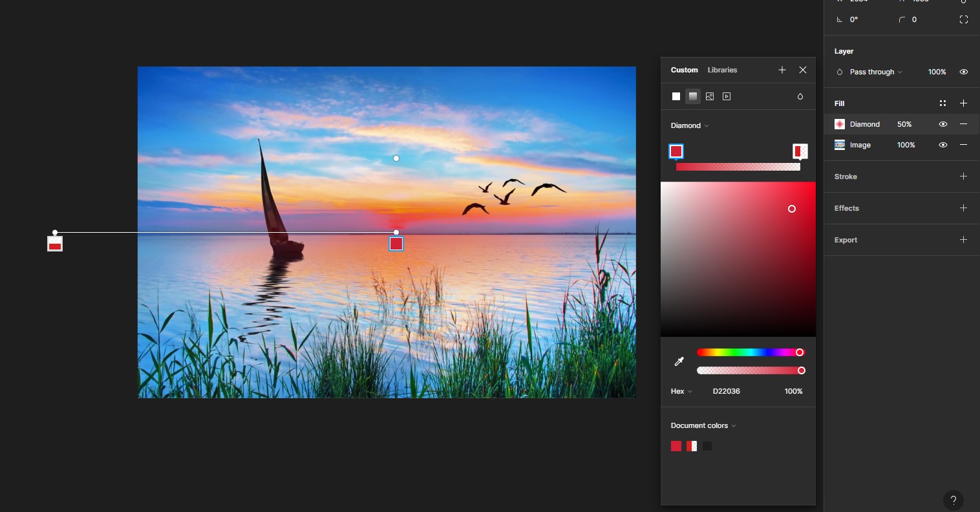
Task: Select the Custom tab
Action: 684,70
